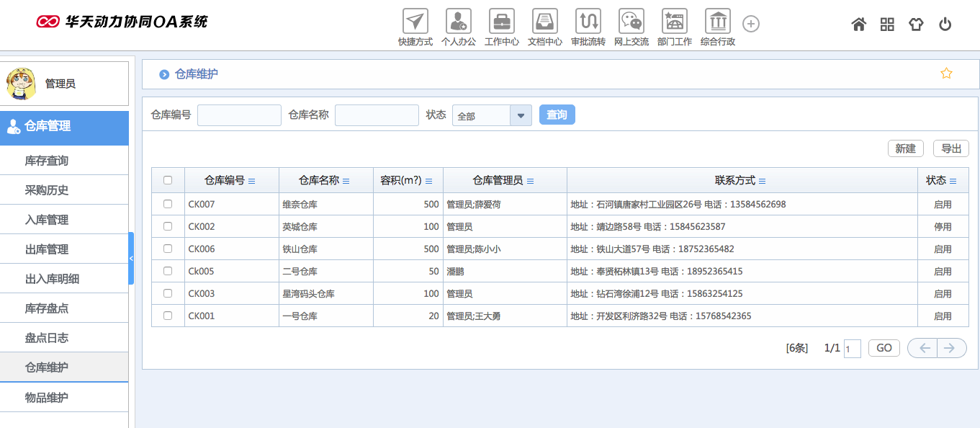Click the 查询 search button
Viewport: 980px width, 428px height.
557,115
